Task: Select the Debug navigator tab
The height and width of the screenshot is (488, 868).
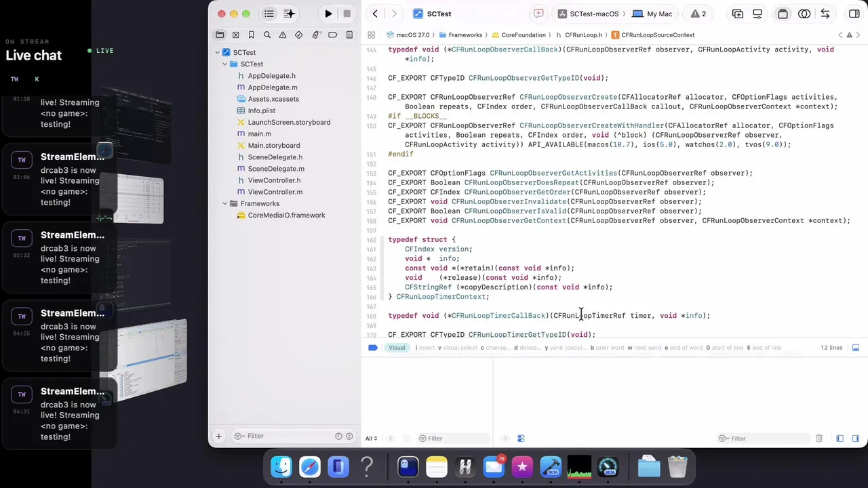Action: (316, 35)
